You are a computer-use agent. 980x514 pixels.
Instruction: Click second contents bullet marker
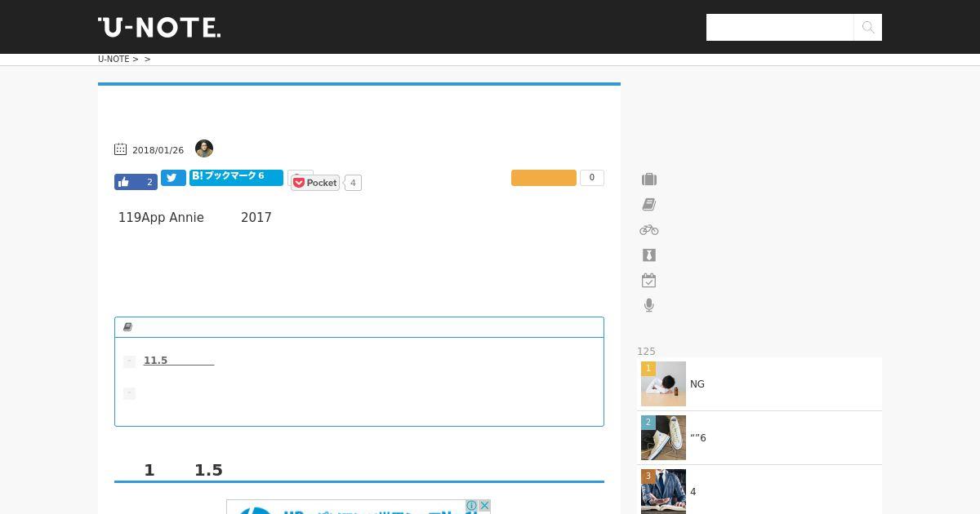[x=129, y=393]
